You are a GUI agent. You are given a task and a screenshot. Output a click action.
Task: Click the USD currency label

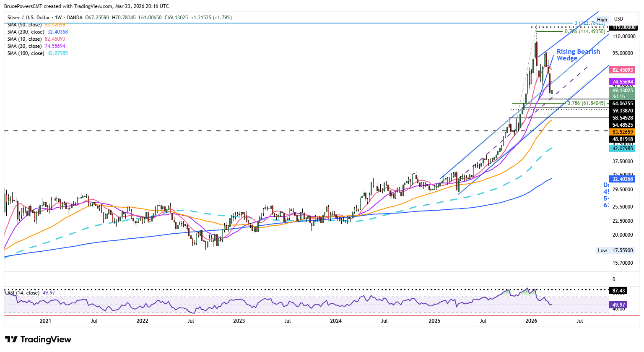(618, 19)
